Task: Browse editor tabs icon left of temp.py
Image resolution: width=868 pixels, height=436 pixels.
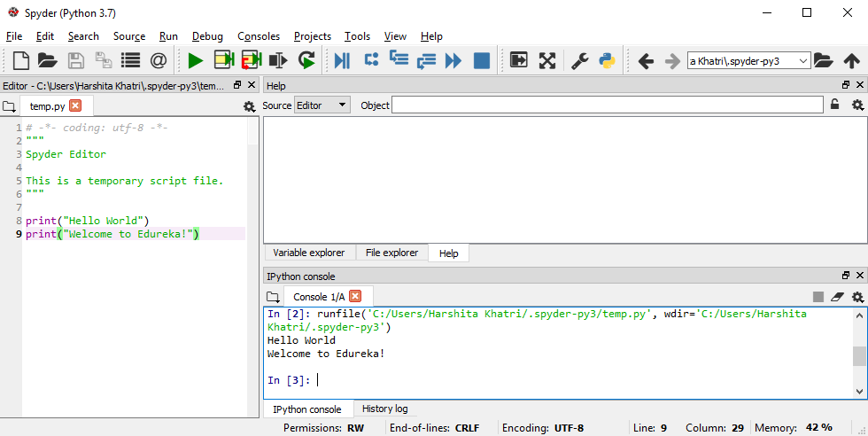Action: tap(9, 105)
